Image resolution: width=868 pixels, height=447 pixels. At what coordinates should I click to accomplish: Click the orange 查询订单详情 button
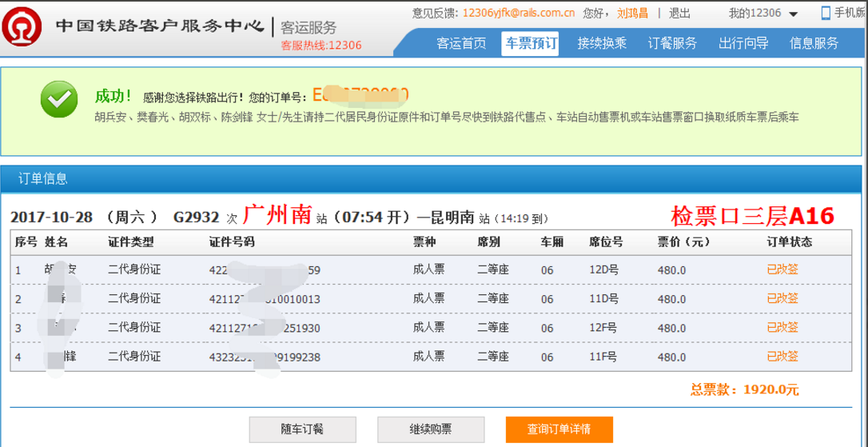(x=559, y=429)
